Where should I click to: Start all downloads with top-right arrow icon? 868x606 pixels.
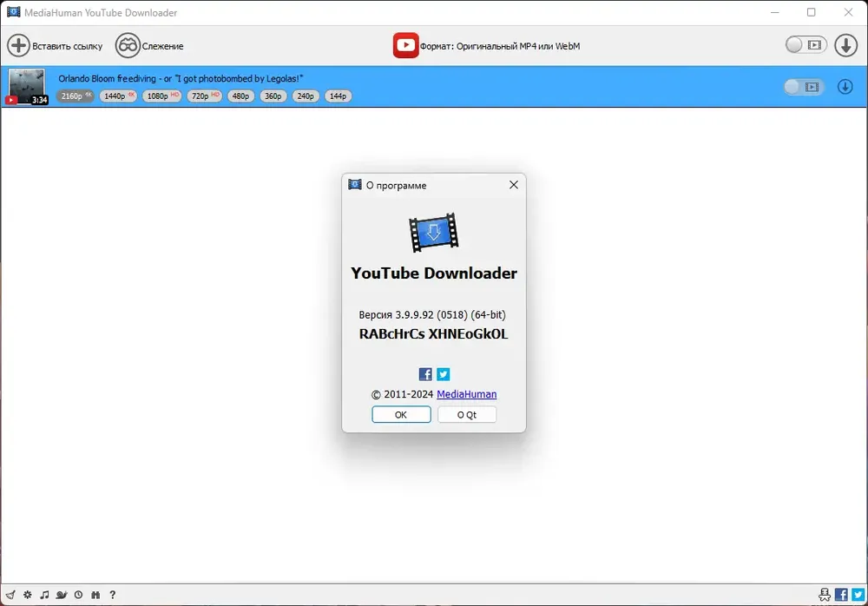pyautogui.click(x=845, y=45)
